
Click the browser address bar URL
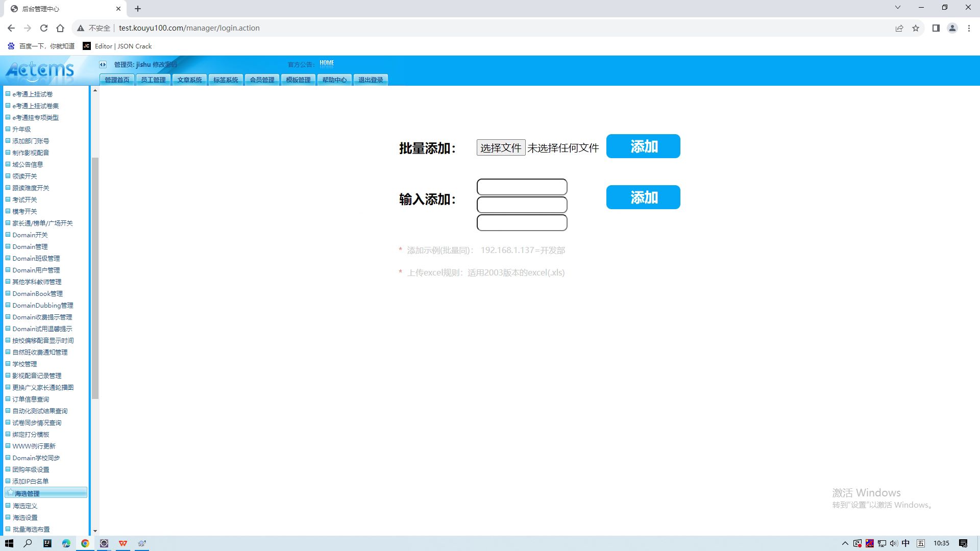click(x=189, y=28)
